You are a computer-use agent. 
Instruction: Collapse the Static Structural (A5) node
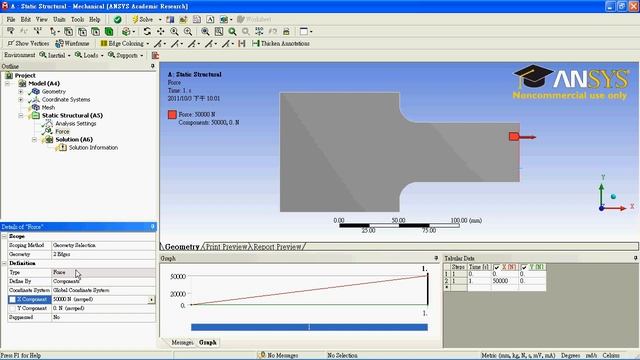pos(20,116)
